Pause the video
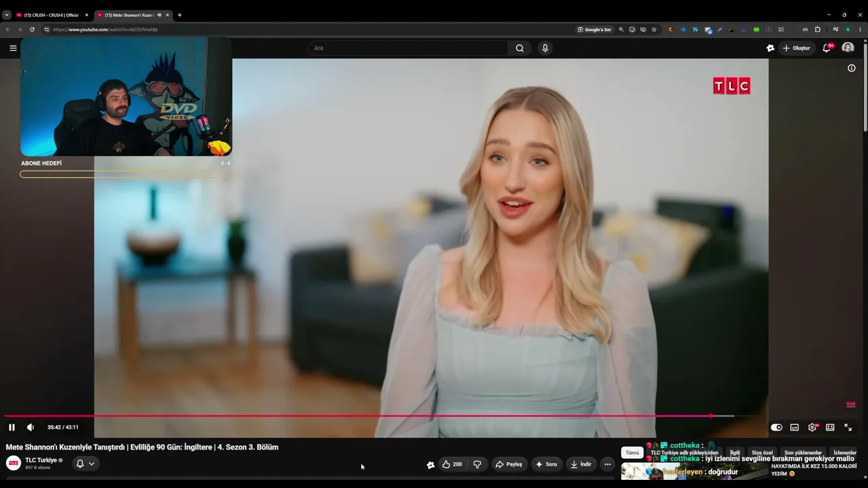 pos(12,427)
